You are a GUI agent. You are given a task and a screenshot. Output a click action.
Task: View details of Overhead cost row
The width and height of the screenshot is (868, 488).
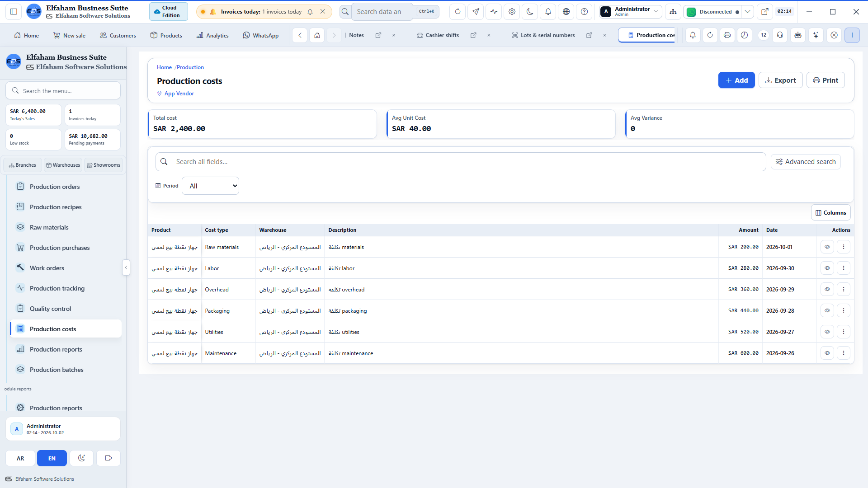pyautogui.click(x=827, y=290)
